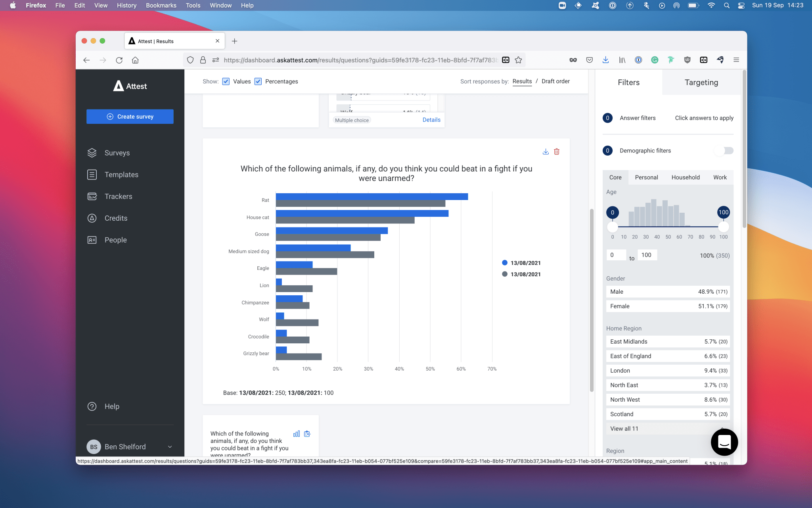The height and width of the screenshot is (508, 812).
Task: Uncheck the Values checkbox
Action: click(226, 81)
